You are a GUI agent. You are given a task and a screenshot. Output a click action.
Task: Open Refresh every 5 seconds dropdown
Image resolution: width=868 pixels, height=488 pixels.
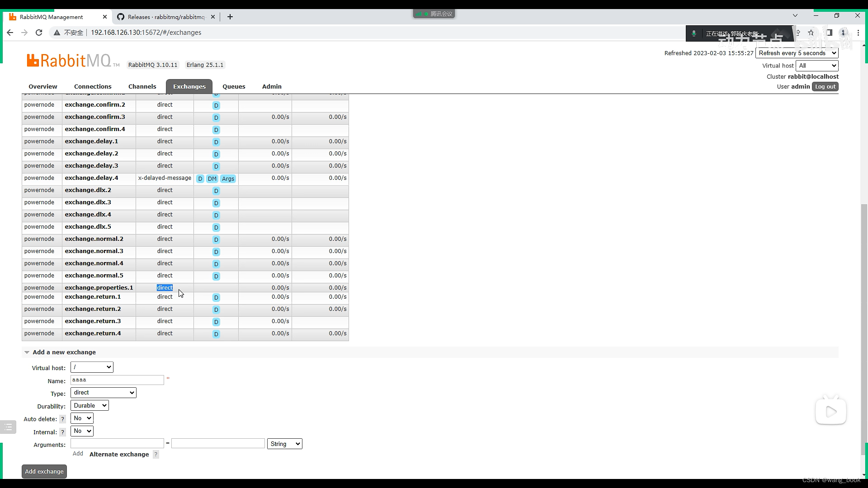797,53
